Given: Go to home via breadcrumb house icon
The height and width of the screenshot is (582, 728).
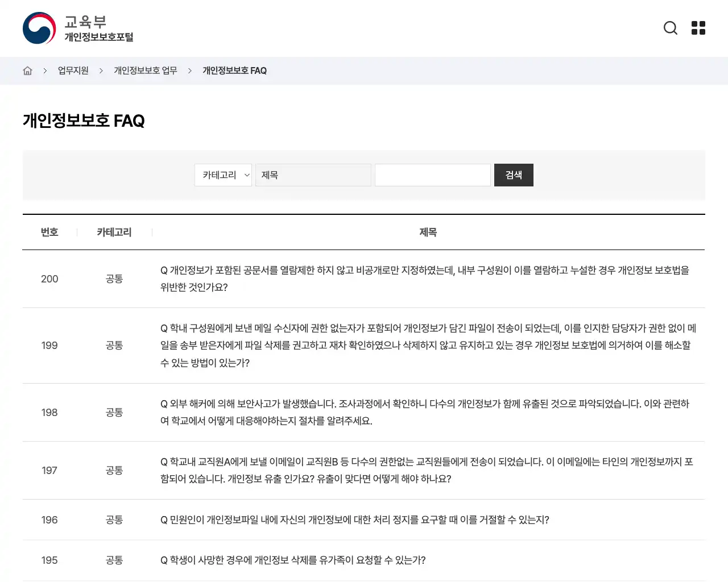Looking at the screenshot, I should click(27, 70).
